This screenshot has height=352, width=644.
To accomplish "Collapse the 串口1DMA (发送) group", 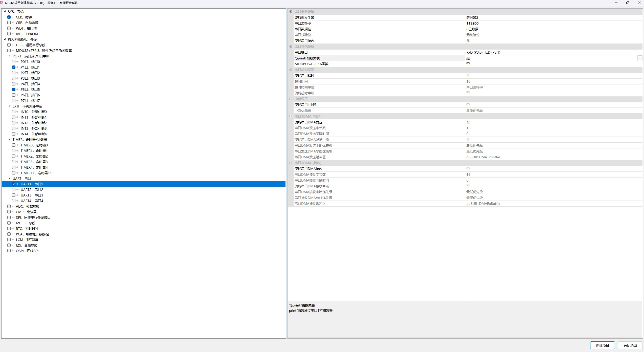I will [x=291, y=116].
